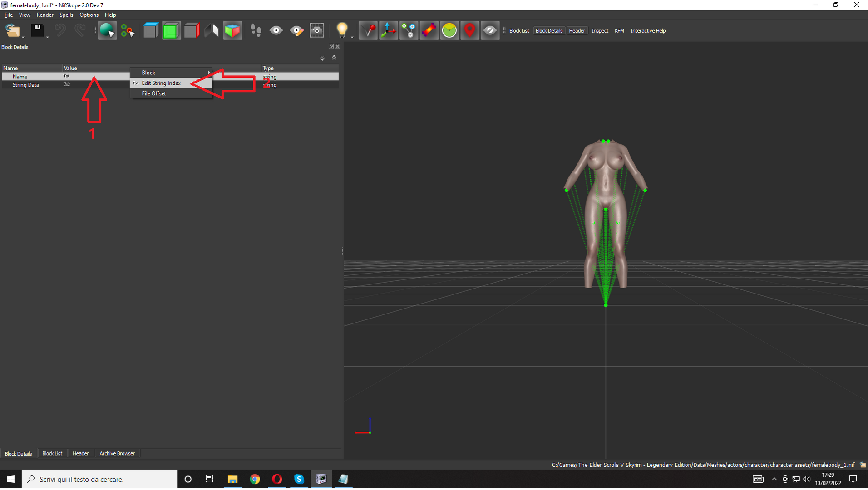Select the Name row in Block Details
The height and width of the screenshot is (490, 868).
(170, 77)
